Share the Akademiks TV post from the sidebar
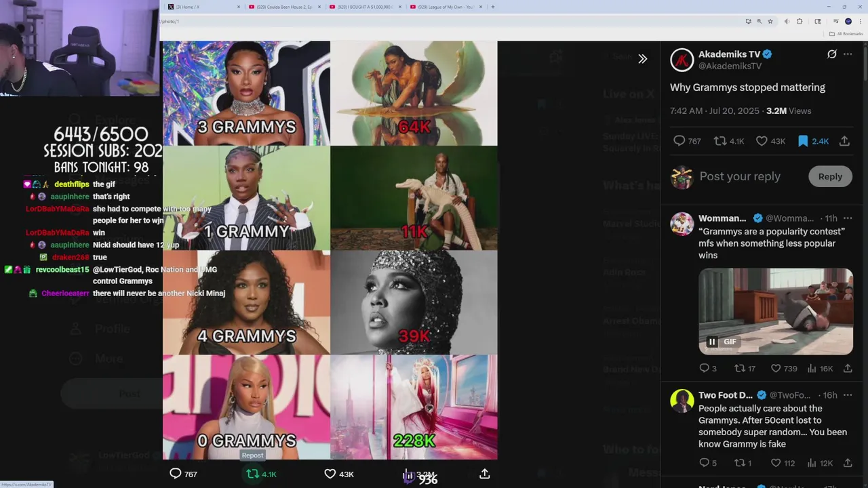The width and height of the screenshot is (868, 488). (844, 141)
